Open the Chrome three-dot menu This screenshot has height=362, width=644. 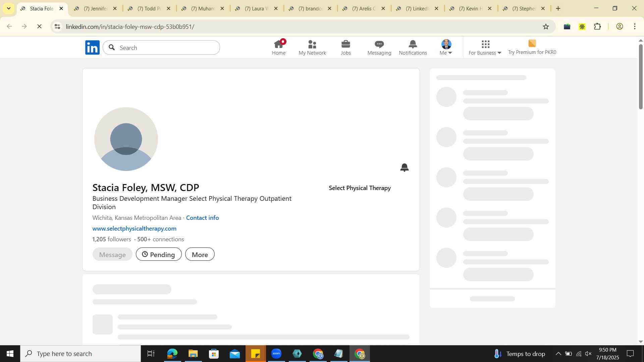pos(635,26)
